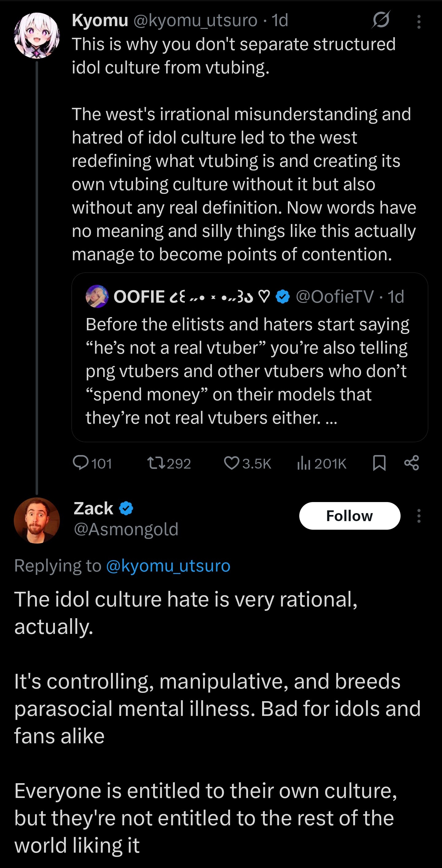Image resolution: width=442 pixels, height=868 pixels.
Task: Open the more options menu on Kyomu's post
Action: [x=419, y=21]
